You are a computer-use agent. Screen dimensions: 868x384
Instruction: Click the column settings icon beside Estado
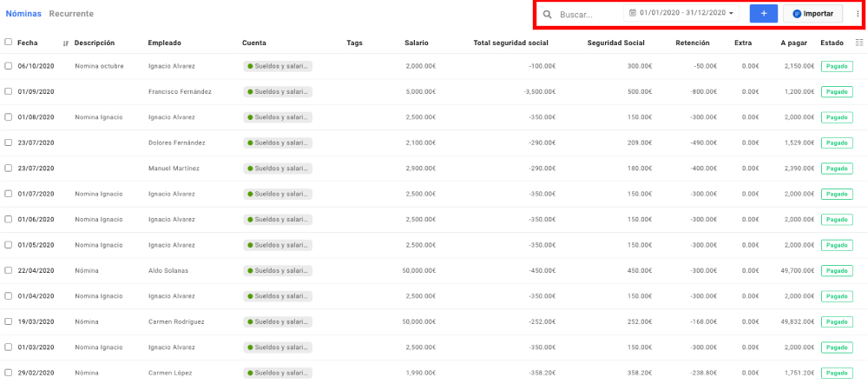(859, 42)
